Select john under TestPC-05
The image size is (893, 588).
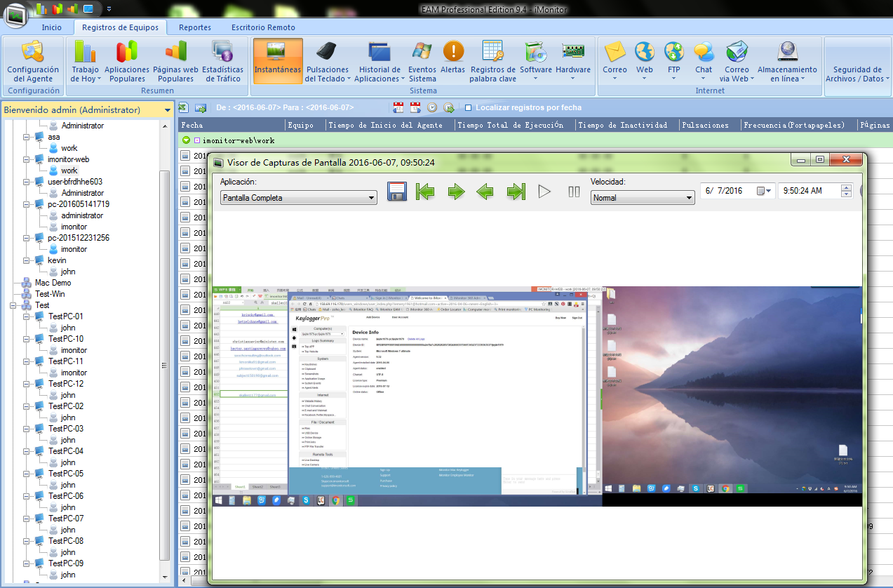pos(68,485)
